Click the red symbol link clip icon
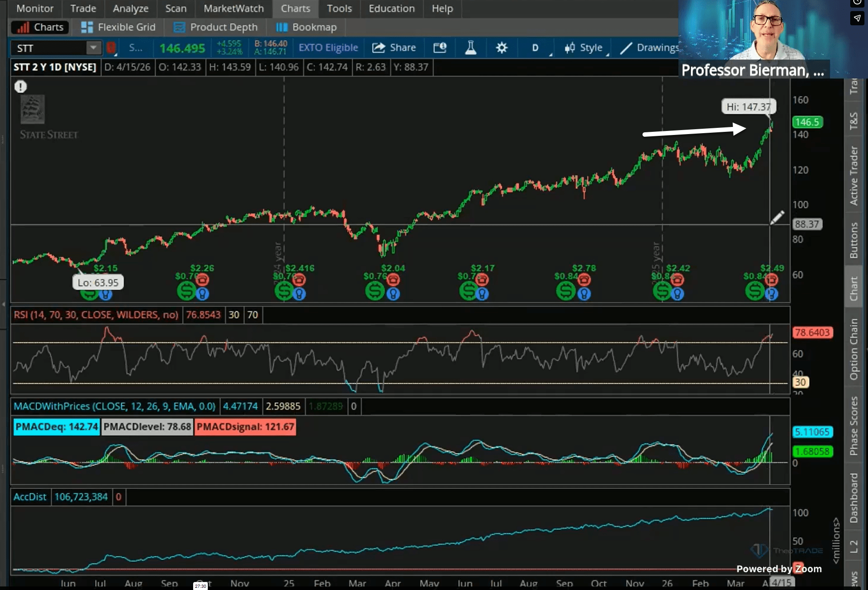The height and width of the screenshot is (590, 868). 111,48
